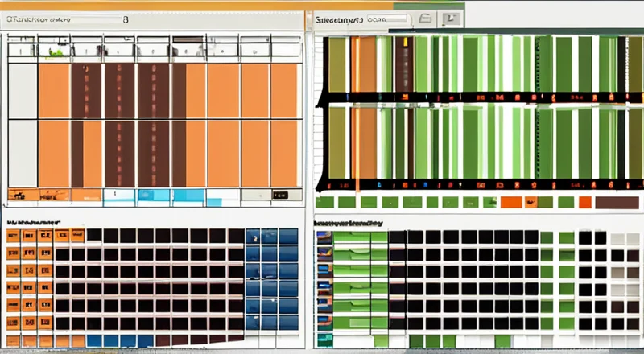Click the first orange square in the green swatch row
644x354 pixels.
pyautogui.click(x=509, y=203)
